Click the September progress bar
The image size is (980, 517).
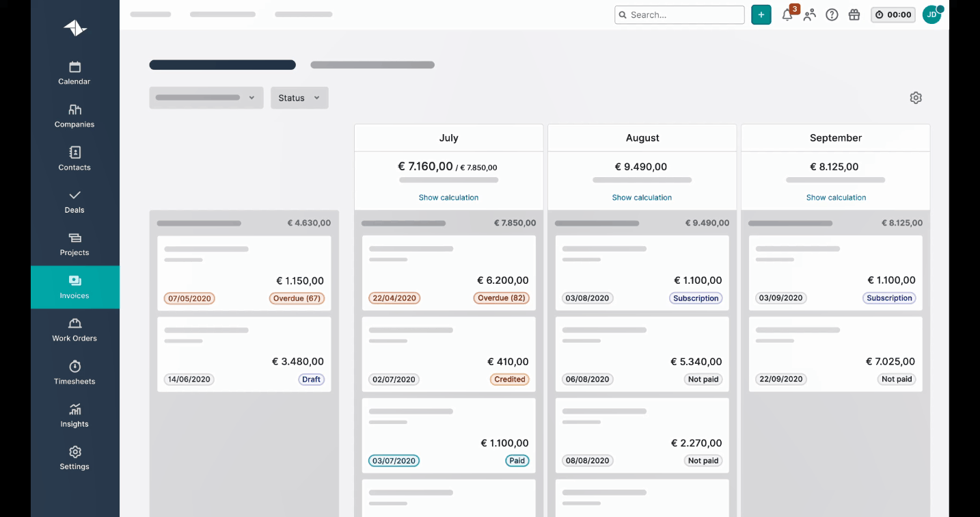tap(835, 181)
